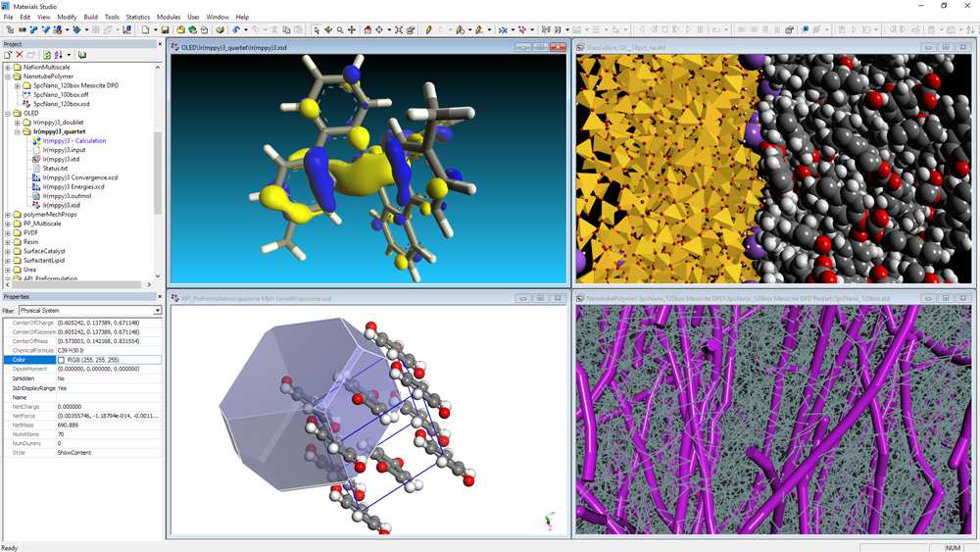Screen dimensions: 980x552
Task: Open the Undo history dropdown arrow
Action: pos(246,29)
